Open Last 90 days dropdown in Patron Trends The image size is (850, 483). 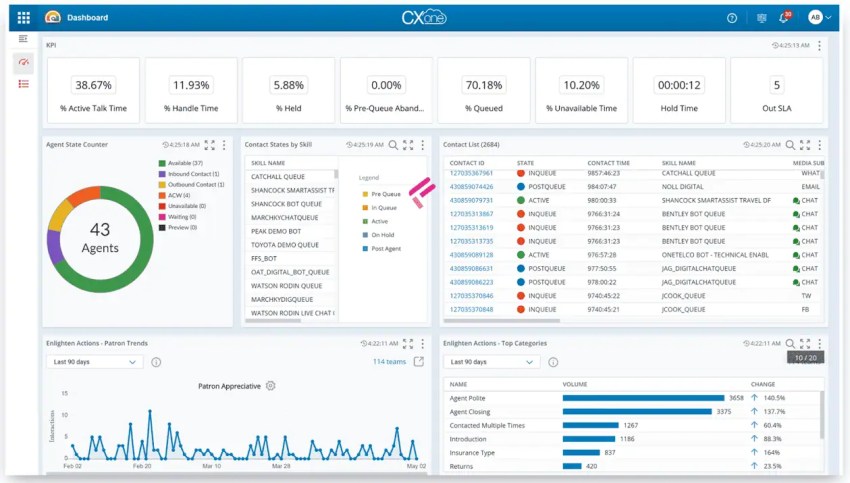pos(96,362)
